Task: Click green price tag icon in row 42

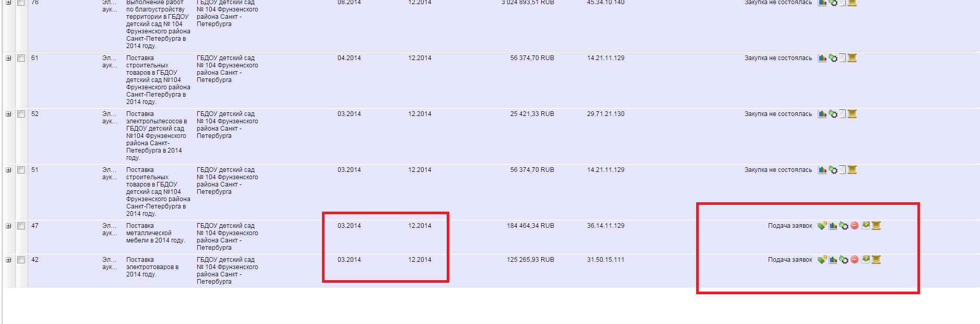Action: pyautogui.click(x=822, y=260)
